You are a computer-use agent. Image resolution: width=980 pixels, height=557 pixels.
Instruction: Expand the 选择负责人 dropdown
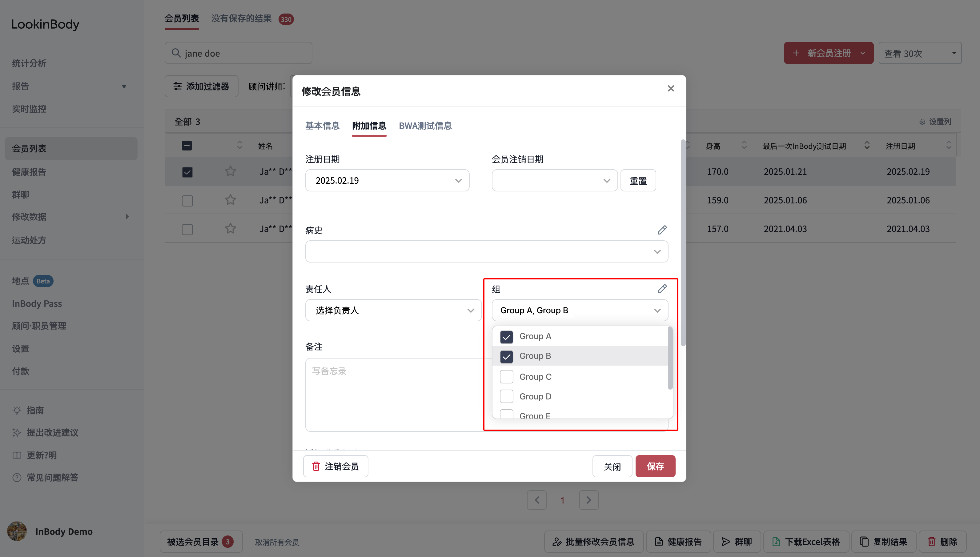[x=393, y=310]
